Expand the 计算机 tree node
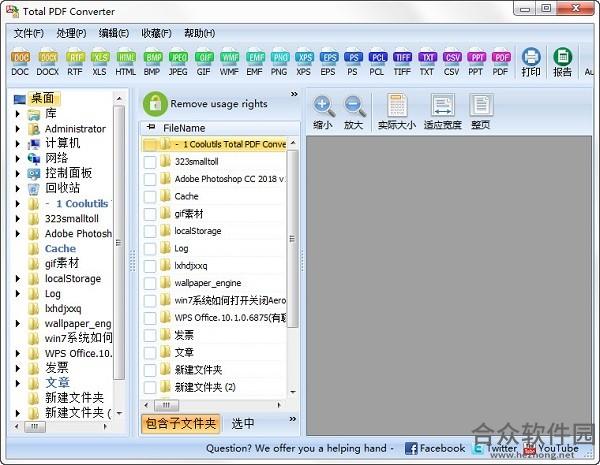 pyautogui.click(x=18, y=144)
